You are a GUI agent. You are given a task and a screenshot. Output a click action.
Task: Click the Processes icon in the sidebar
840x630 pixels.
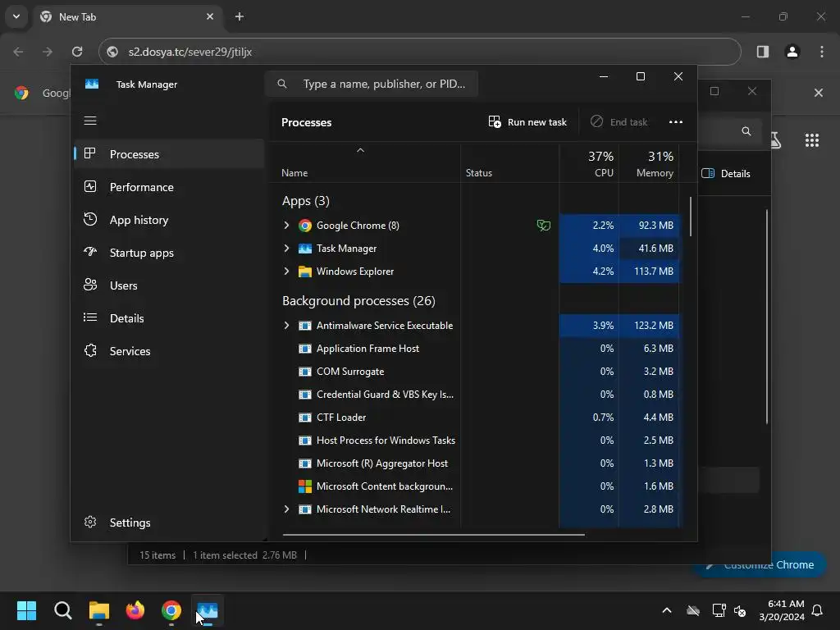point(90,153)
